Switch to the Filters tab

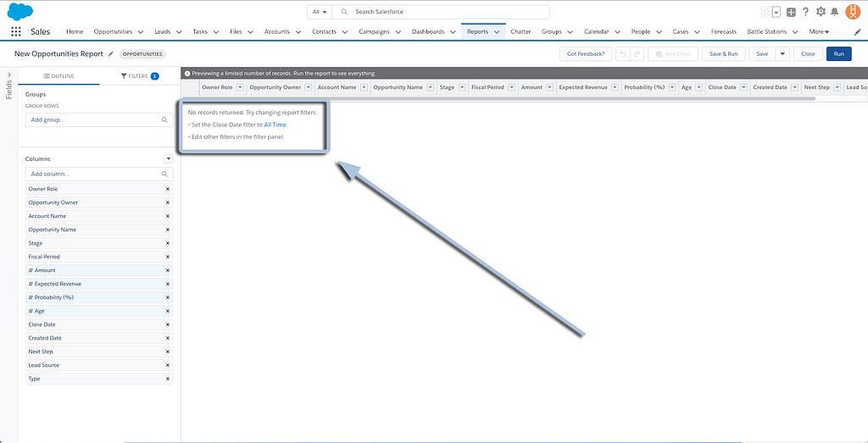(x=140, y=76)
